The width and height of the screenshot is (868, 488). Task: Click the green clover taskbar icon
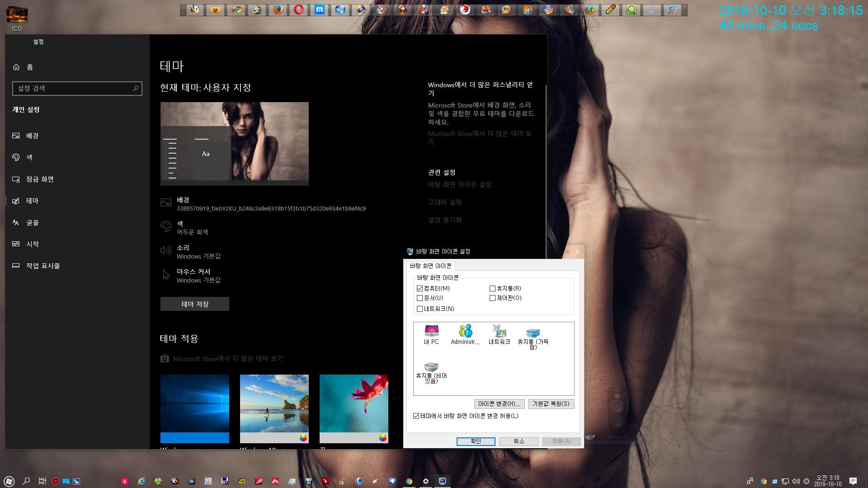[x=158, y=481]
